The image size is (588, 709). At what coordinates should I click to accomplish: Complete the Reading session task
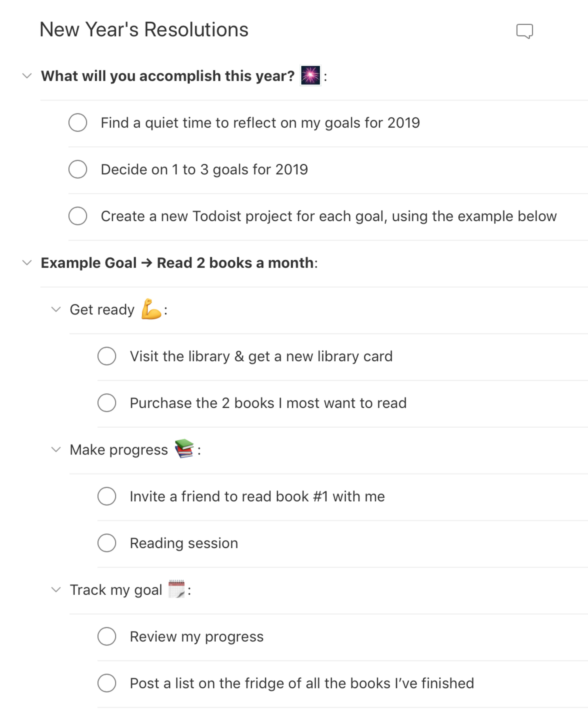(107, 543)
